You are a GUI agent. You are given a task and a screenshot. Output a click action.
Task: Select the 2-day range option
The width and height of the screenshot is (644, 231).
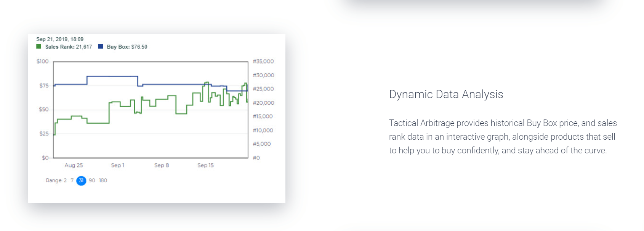(x=65, y=180)
